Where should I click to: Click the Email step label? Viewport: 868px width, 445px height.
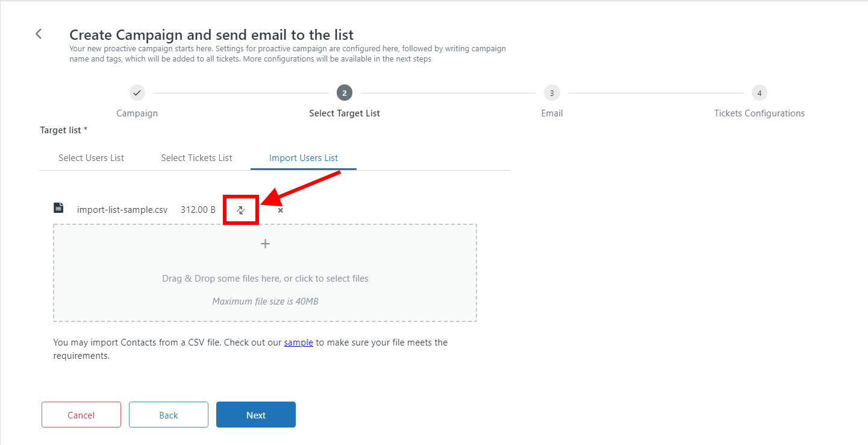[552, 113]
